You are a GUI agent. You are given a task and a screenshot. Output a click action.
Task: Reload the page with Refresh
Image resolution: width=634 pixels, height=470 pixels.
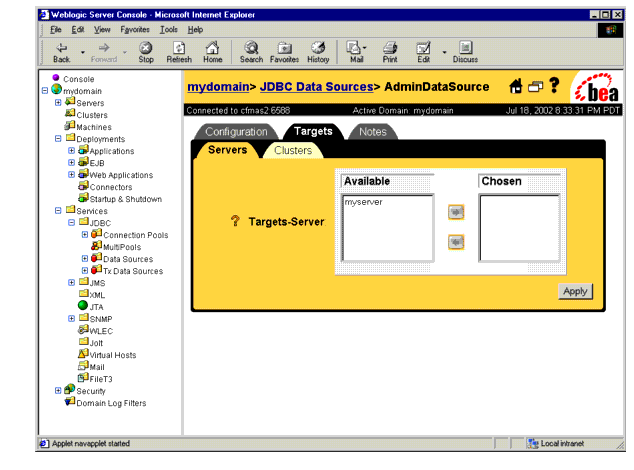[x=179, y=53]
